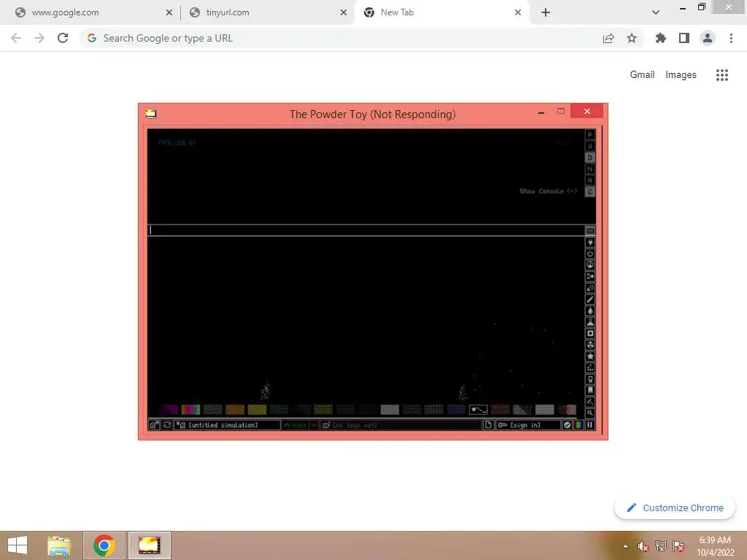The height and width of the screenshot is (560, 747).
Task: Open the Sensors gauge menu section
Action: pyautogui.click(x=589, y=265)
